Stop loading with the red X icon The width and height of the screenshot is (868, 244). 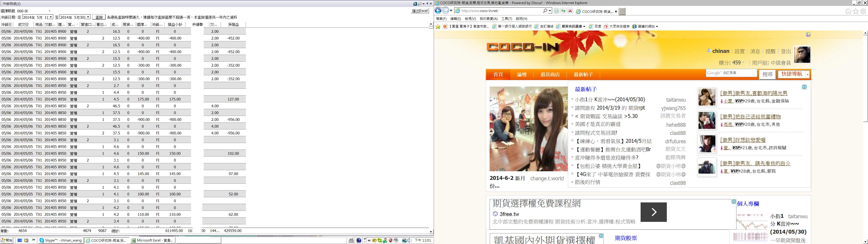(x=570, y=11)
